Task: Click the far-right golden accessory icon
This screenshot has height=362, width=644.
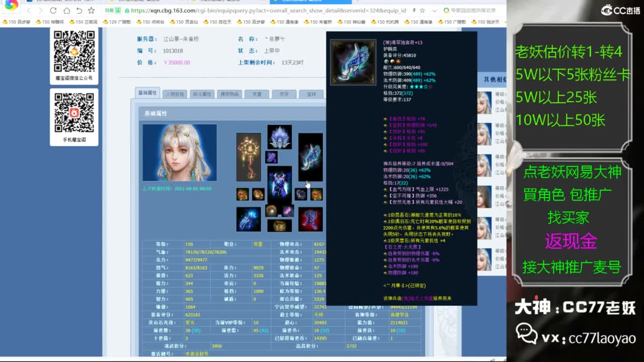Action: (316, 194)
